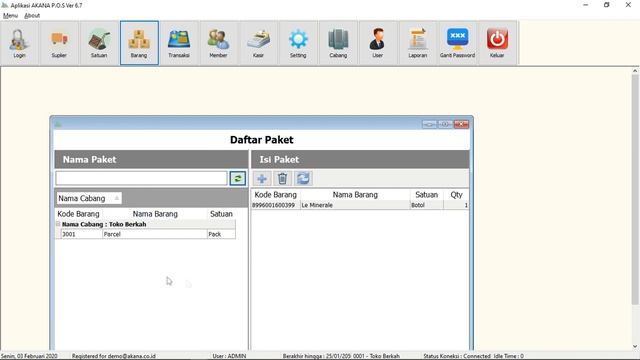This screenshot has height=360, width=640.
Task: Open the Transaksi module
Action: coord(179,43)
